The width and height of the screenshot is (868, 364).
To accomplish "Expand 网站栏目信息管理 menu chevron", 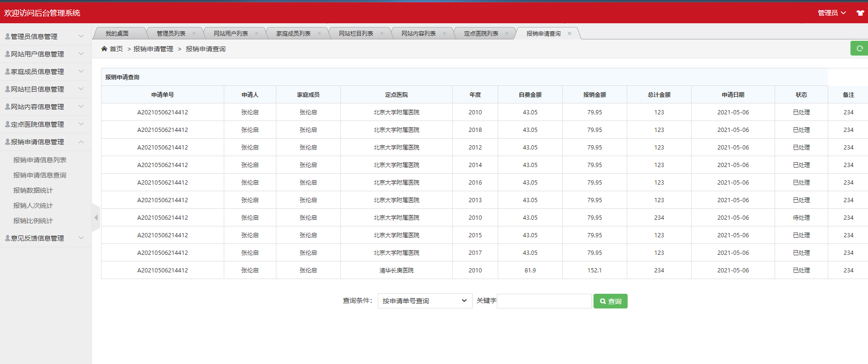I will click(81, 89).
